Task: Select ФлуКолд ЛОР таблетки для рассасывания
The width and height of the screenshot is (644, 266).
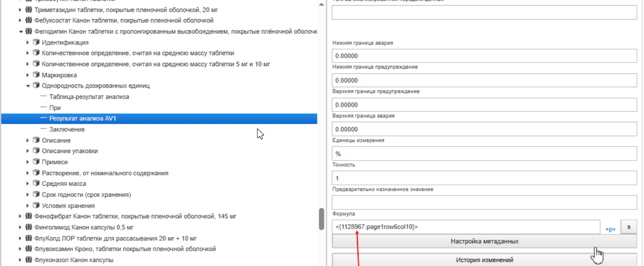Action: click(115, 238)
